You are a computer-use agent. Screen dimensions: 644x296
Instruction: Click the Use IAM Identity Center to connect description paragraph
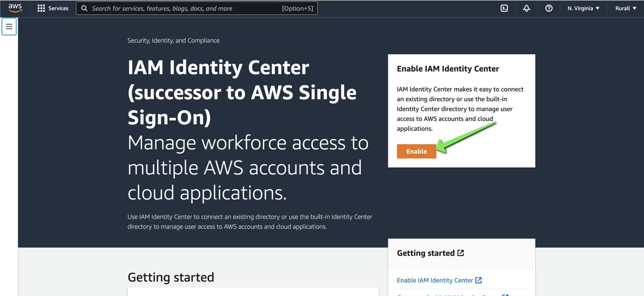pyautogui.click(x=250, y=222)
